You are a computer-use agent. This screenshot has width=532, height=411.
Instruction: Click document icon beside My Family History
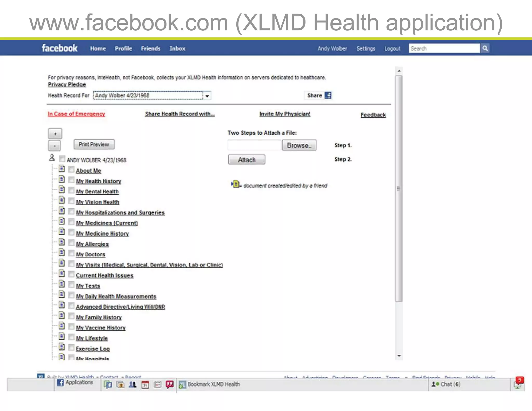(x=62, y=315)
